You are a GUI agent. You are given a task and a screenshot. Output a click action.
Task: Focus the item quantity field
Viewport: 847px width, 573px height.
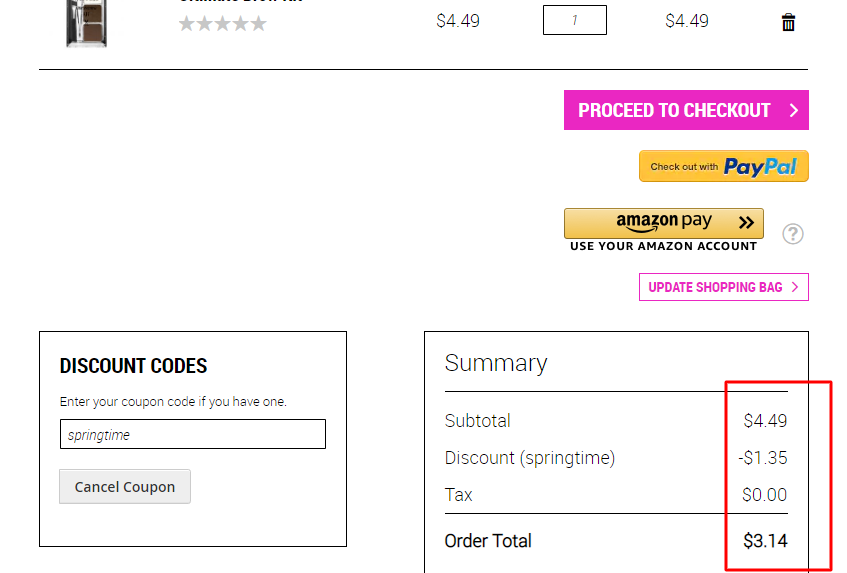point(575,21)
